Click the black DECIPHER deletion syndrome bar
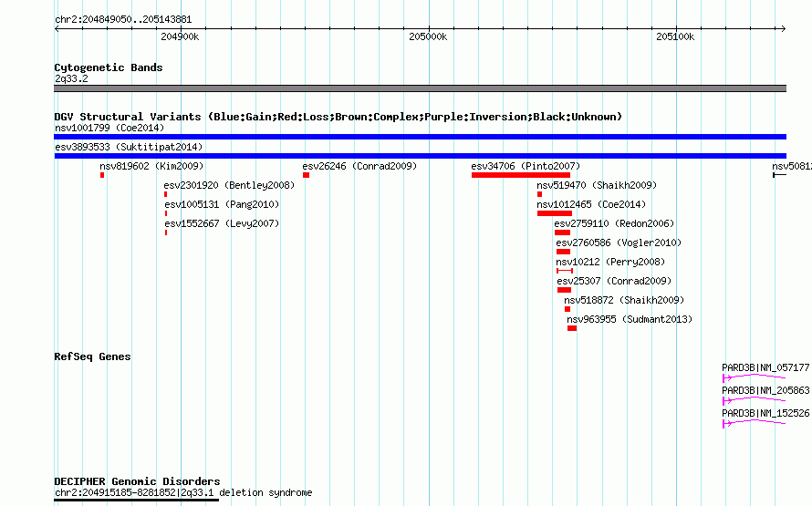812x506 pixels. tap(136, 501)
